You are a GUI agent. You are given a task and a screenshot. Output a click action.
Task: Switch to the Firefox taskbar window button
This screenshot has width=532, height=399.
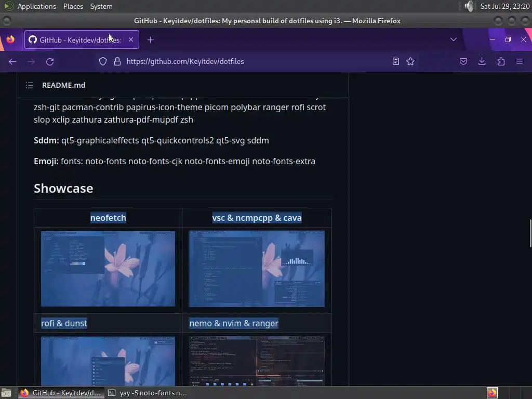[x=60, y=393]
